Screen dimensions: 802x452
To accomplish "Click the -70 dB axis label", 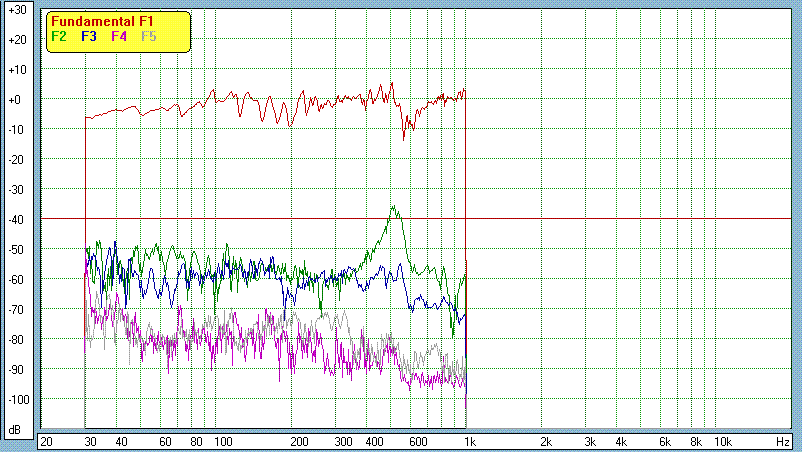I will (x=16, y=310).
